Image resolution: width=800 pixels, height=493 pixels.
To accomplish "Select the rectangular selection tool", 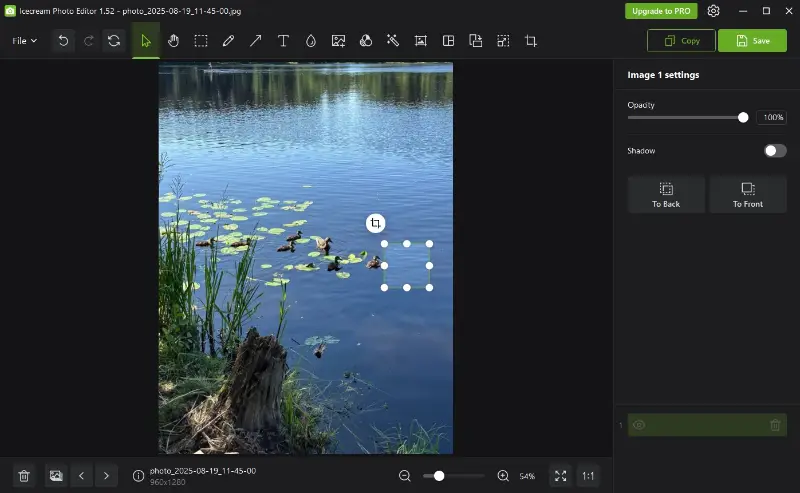I will (x=201, y=41).
